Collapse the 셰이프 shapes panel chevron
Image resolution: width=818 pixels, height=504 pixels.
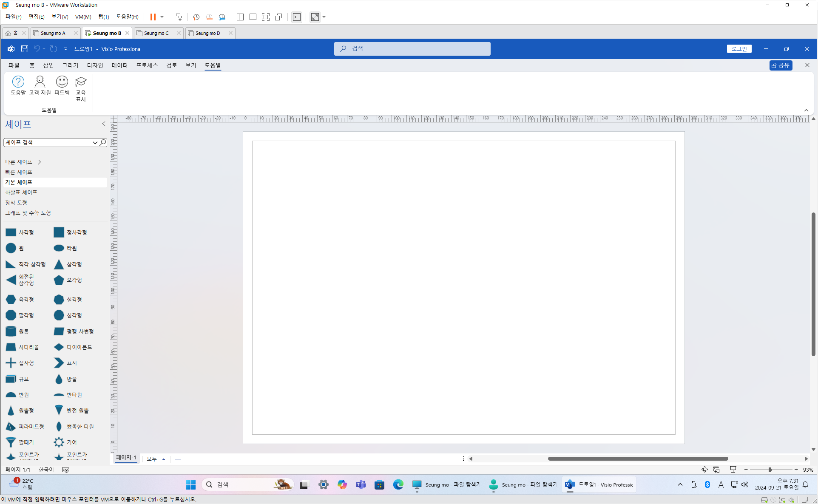point(103,124)
